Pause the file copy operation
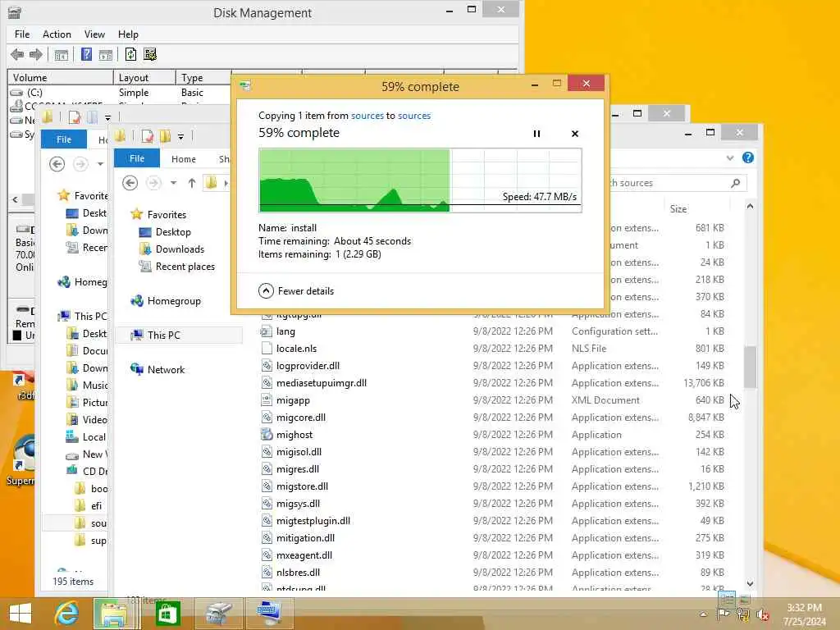 pyautogui.click(x=536, y=134)
